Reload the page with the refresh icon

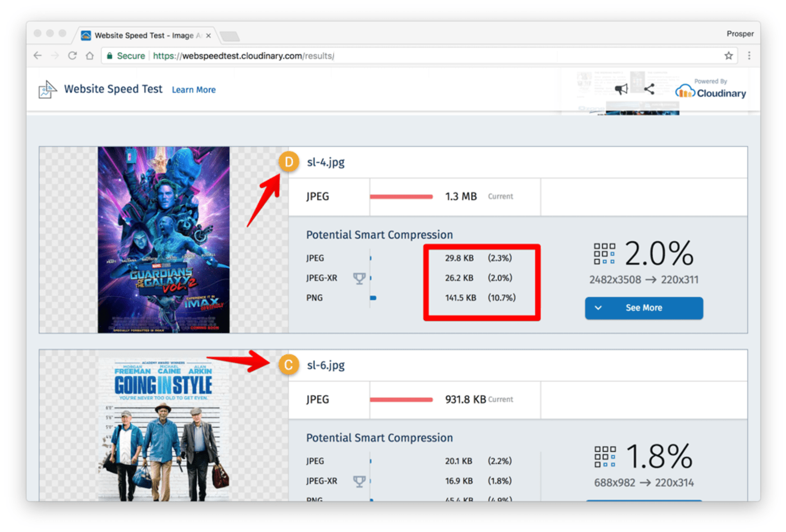point(72,56)
